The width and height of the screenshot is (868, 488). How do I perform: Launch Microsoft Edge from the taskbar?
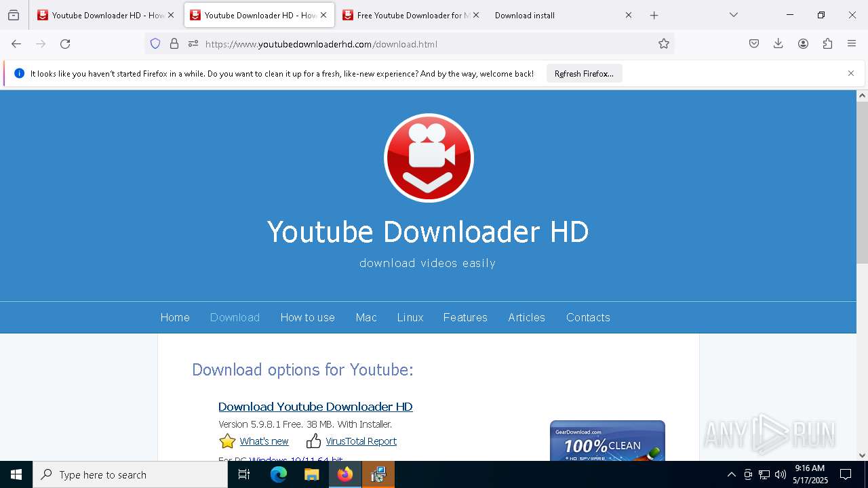(279, 474)
